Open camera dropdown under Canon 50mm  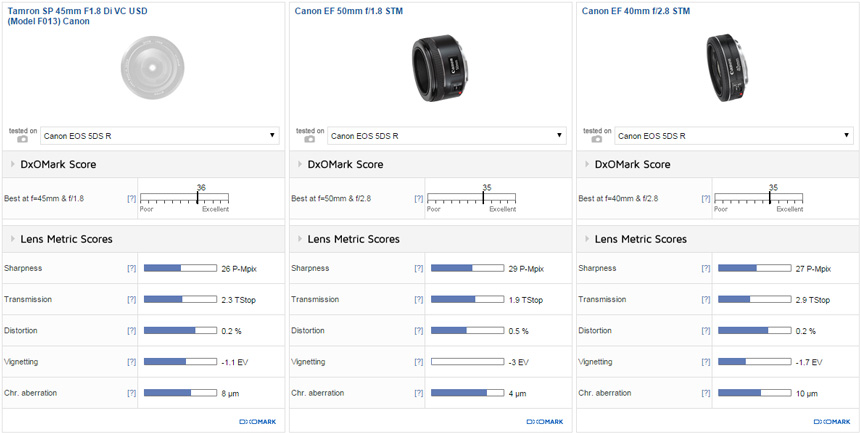pyautogui.click(x=447, y=136)
